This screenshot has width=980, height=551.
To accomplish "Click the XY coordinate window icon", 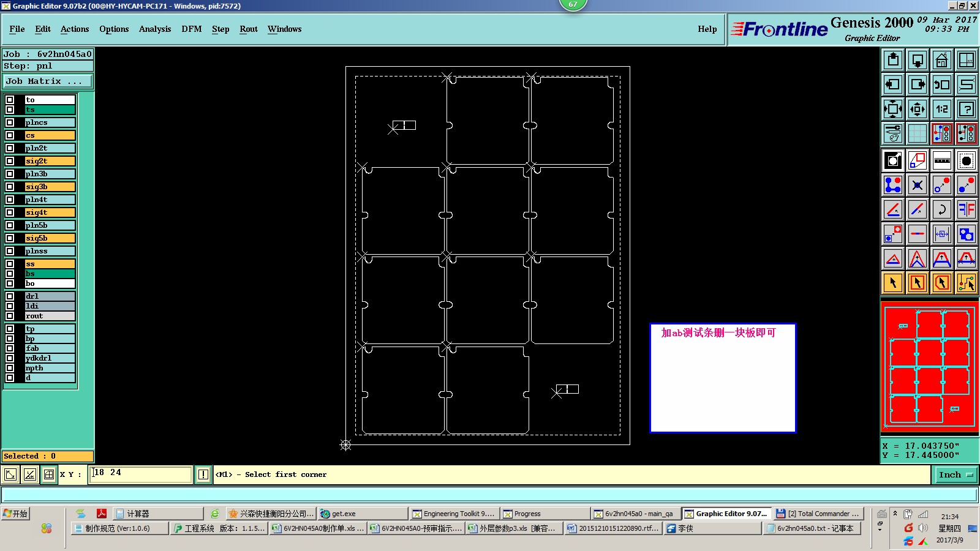I will point(967,60).
